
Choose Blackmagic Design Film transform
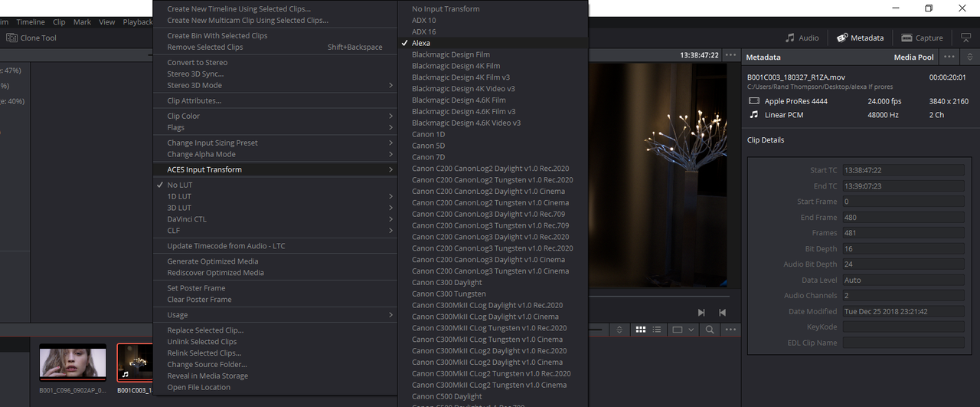493,54
